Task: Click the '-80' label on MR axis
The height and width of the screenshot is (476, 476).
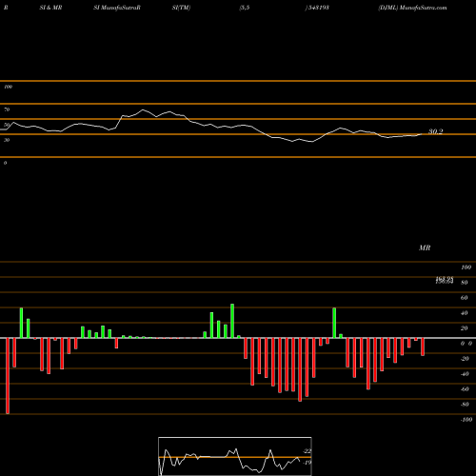Action: click(465, 405)
